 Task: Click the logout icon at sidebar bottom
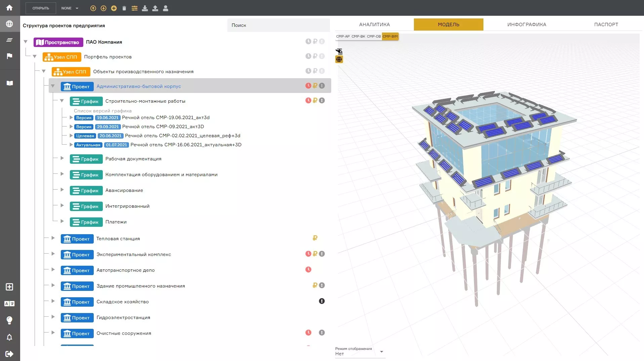click(9, 354)
